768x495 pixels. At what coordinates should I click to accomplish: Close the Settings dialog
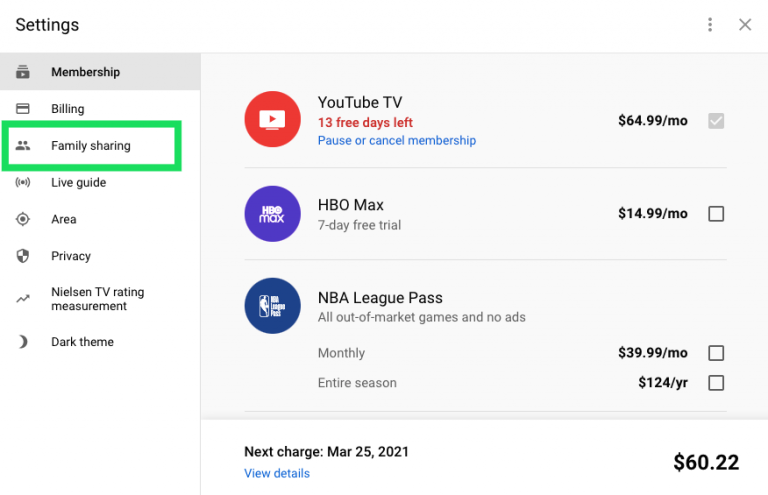pyautogui.click(x=745, y=24)
